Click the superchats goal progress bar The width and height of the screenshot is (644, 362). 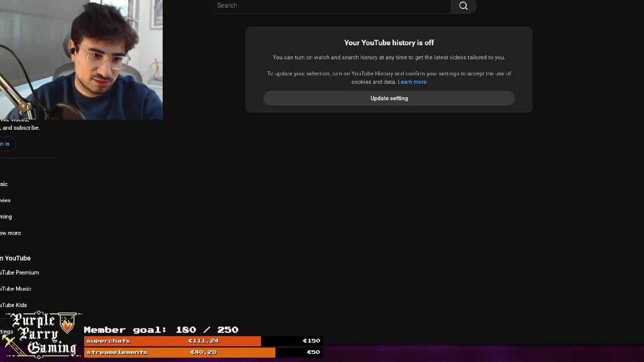(203, 341)
